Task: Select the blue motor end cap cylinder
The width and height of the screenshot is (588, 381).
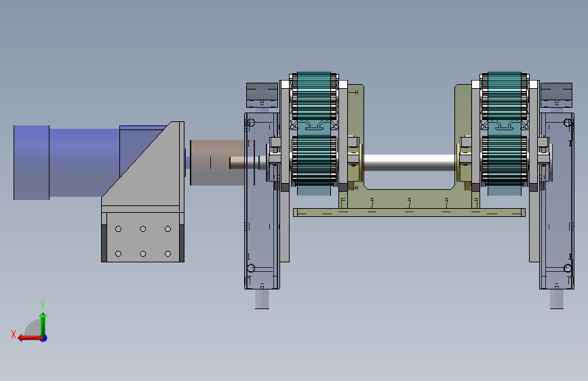Action: (x=31, y=163)
